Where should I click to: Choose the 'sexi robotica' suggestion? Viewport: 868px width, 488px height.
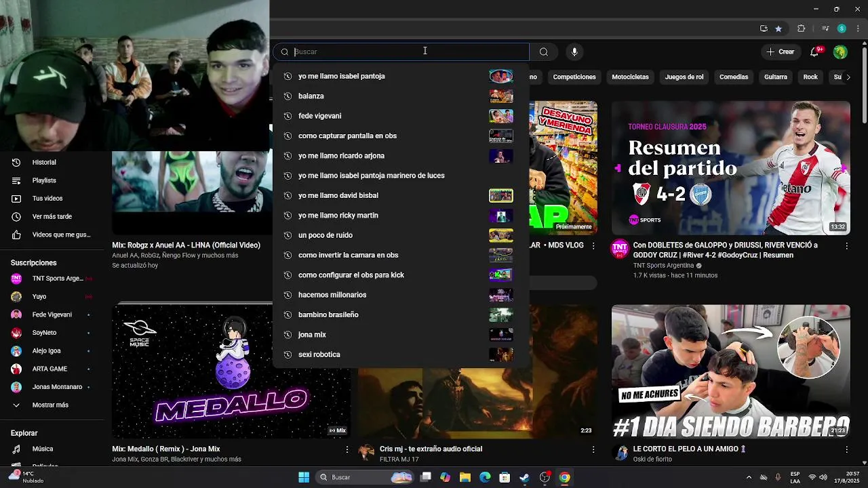(401, 354)
